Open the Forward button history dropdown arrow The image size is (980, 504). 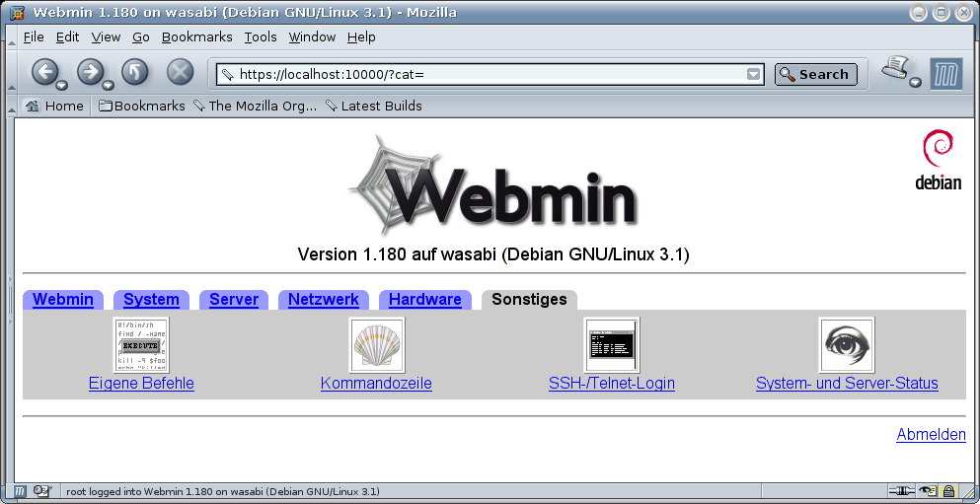click(109, 85)
